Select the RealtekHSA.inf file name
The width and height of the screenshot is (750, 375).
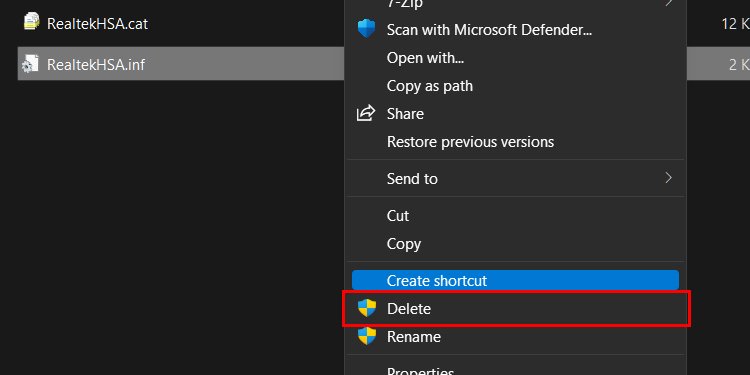coord(96,64)
